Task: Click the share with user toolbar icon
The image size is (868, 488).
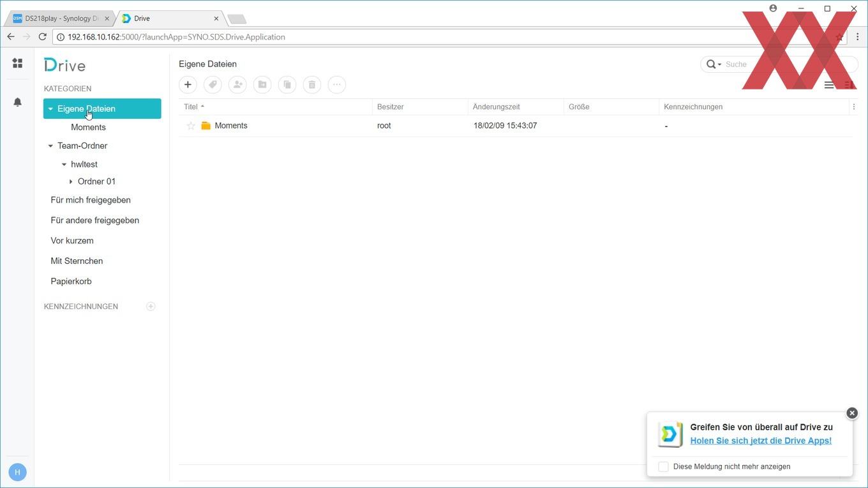Action: click(237, 84)
